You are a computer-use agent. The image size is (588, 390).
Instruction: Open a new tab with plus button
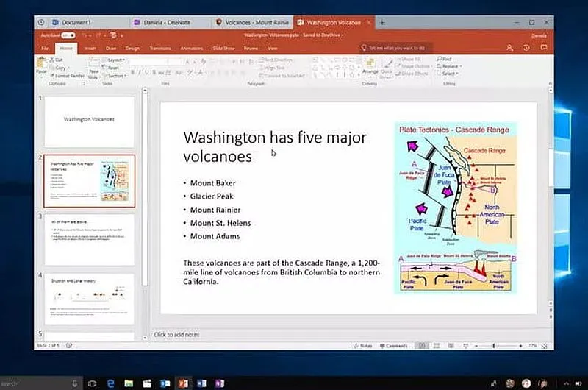click(x=382, y=23)
